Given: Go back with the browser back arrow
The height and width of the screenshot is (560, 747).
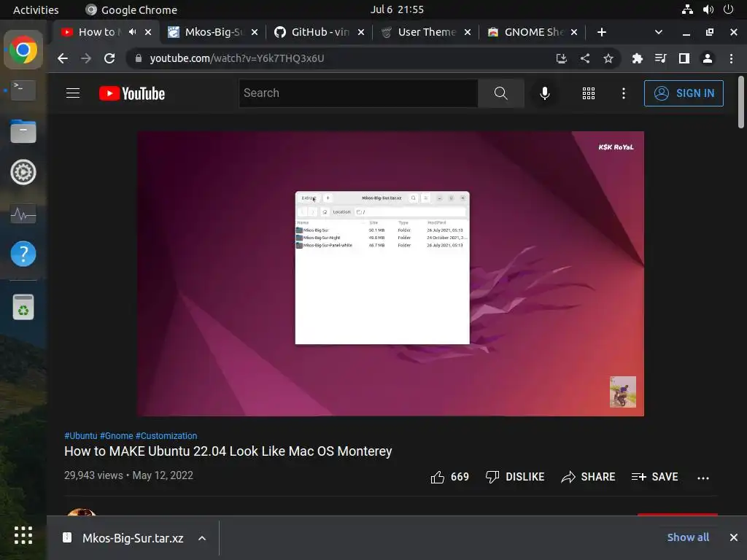Looking at the screenshot, I should [63, 58].
